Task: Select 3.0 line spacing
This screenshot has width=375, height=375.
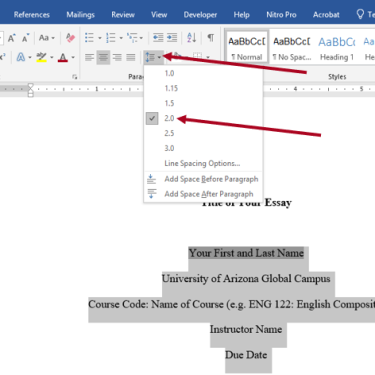Action: 203,148
